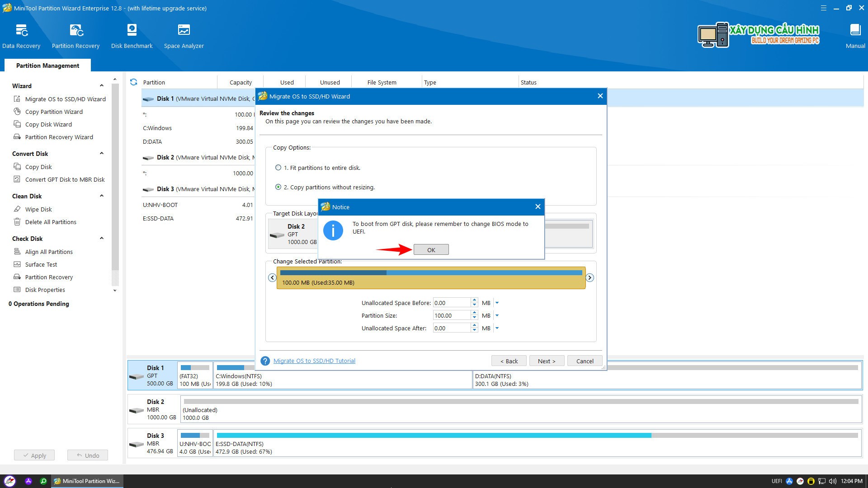Show previous partition with left arrow

pos(272,278)
